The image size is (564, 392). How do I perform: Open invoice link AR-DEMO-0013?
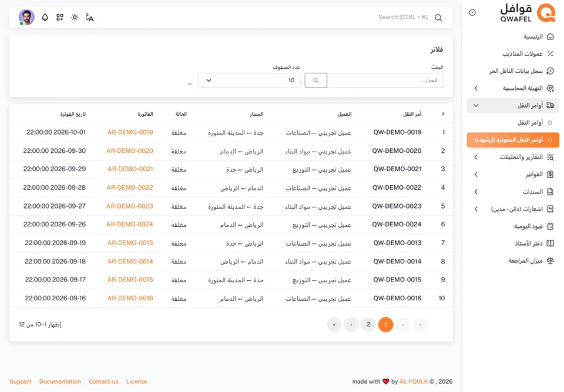coord(130,243)
